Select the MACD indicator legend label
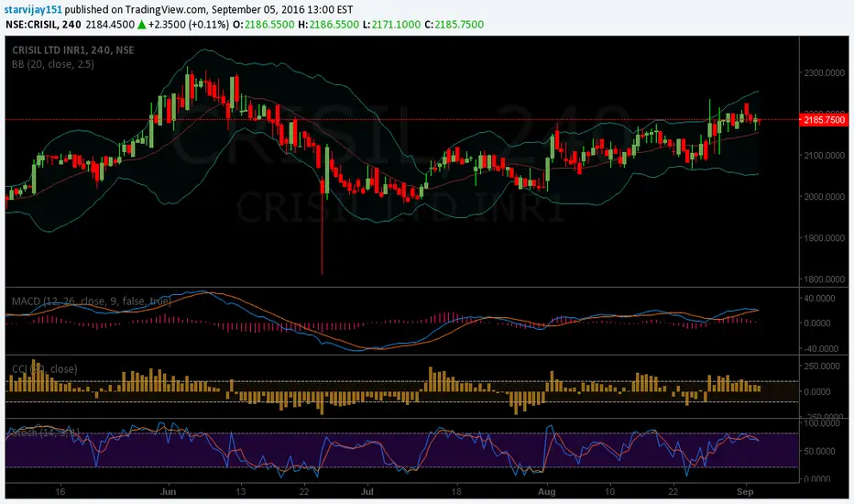Image resolution: width=854 pixels, height=504 pixels. point(92,301)
